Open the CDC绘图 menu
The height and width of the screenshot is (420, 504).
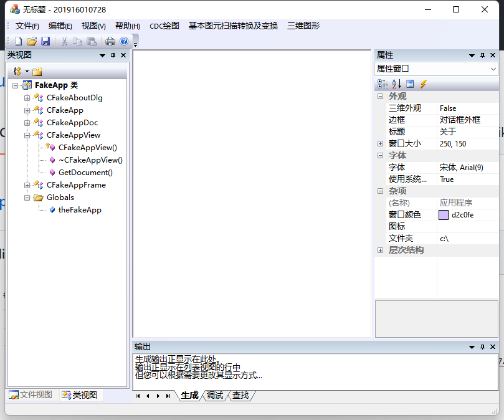[163, 26]
